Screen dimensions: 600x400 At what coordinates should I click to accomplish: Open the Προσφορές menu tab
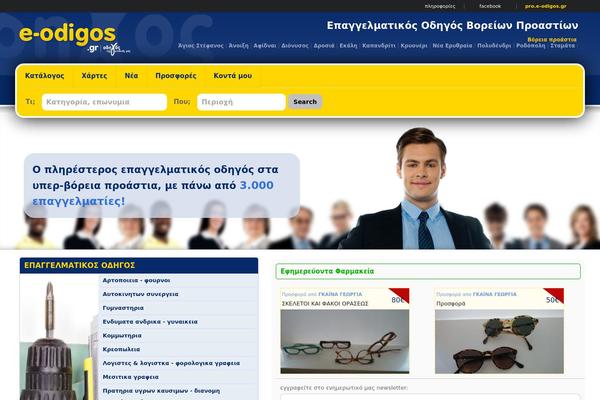pos(176,76)
